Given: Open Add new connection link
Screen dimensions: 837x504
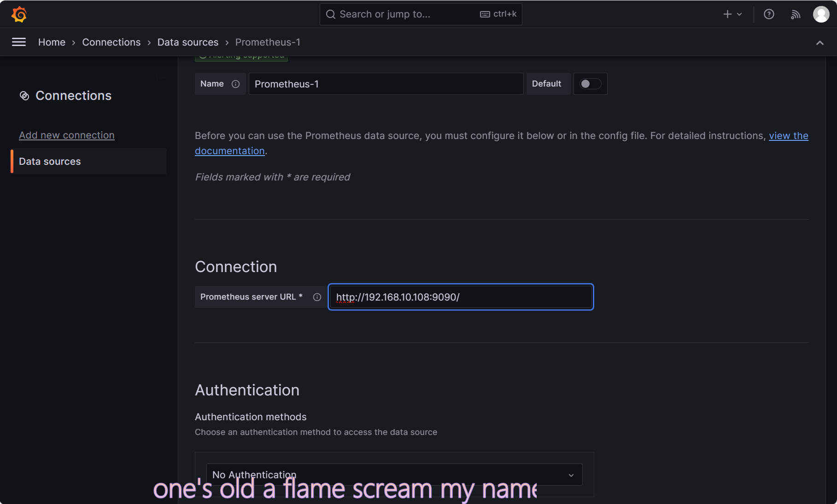Looking at the screenshot, I should 67,135.
